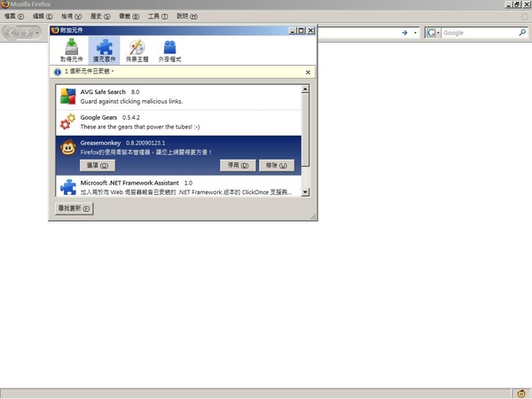The width and height of the screenshot is (532, 399).
Task: Open the 工具 (T) Tools menu
Action: [x=158, y=16]
